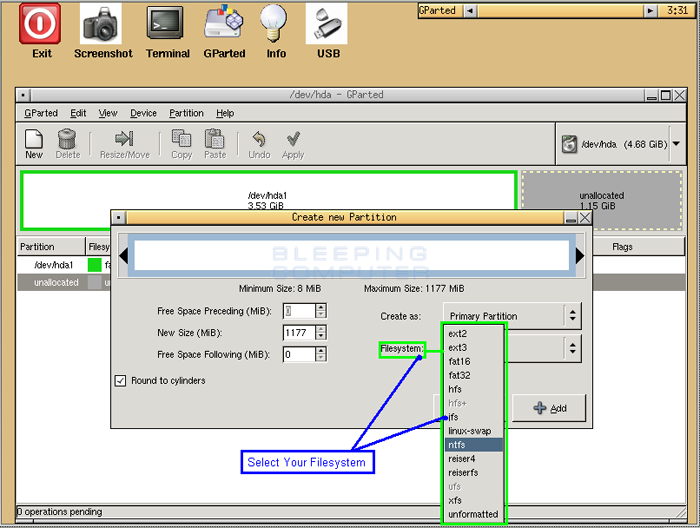Choose ext2 from filesystem list

coord(474,334)
